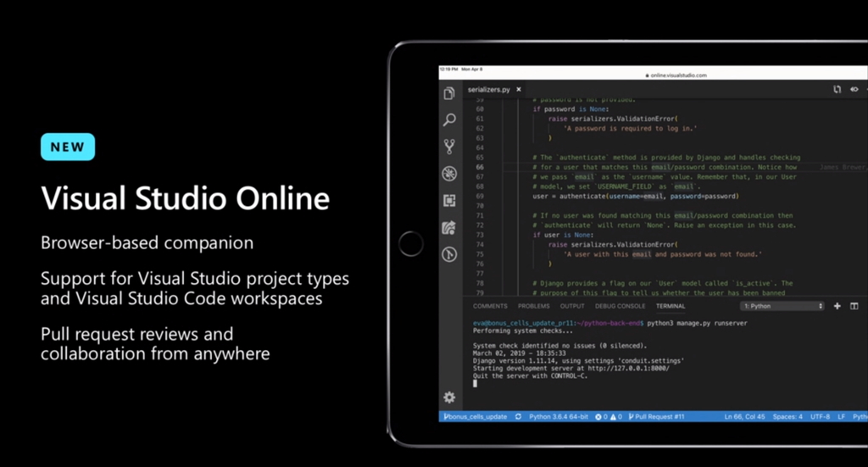The image size is (868, 467).
Task: Click the 'Visual Studio Online' slide heading
Action: [185, 198]
